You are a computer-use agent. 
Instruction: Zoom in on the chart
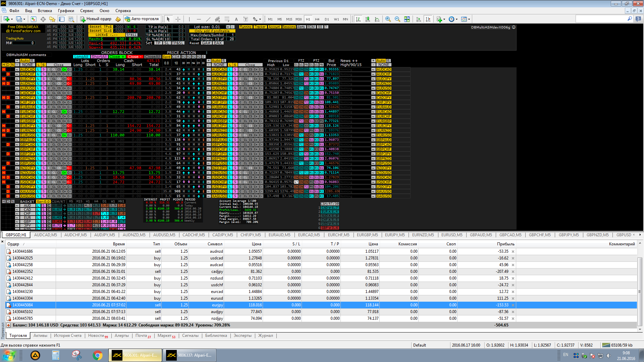tap(388, 19)
